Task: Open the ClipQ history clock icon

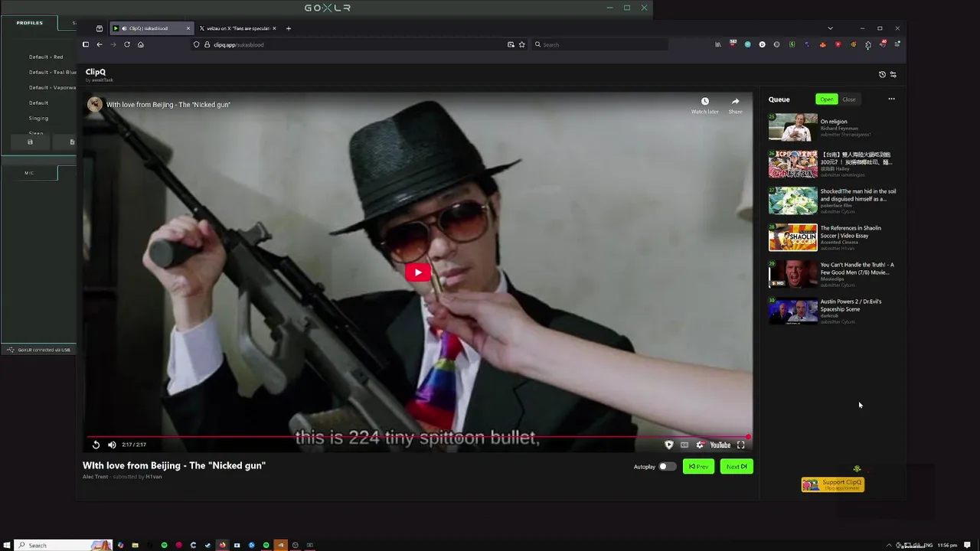Action: click(882, 74)
